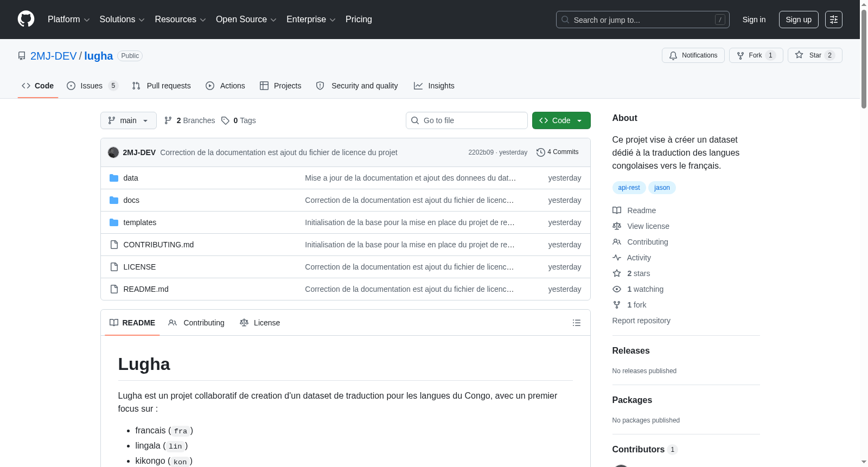The width and height of the screenshot is (868, 467).
Task: Click the templates folder icon
Action: pyautogui.click(x=114, y=222)
